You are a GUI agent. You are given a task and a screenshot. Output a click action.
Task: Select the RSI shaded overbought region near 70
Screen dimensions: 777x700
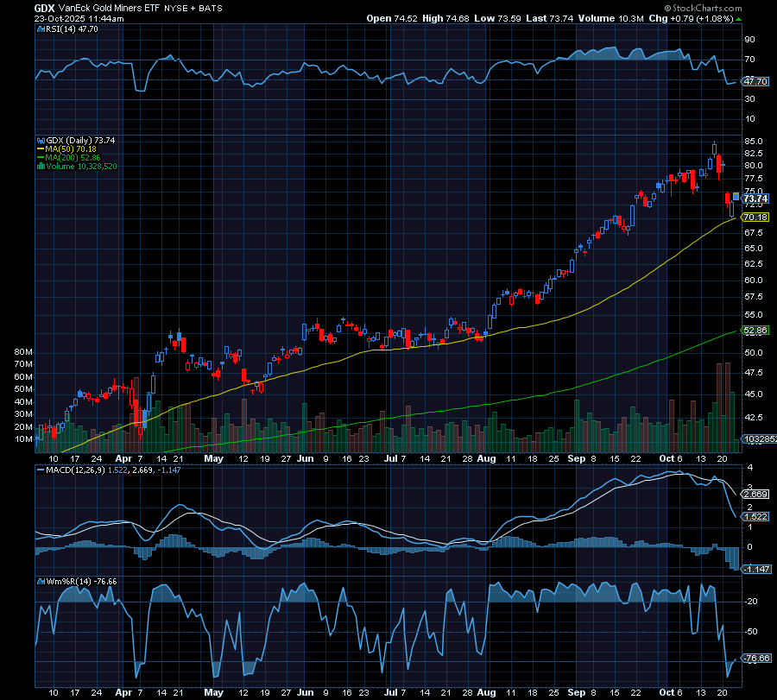tap(604, 54)
